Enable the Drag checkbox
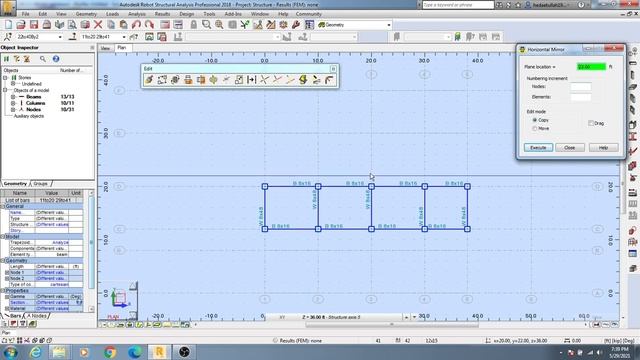The image size is (640, 360). point(591,123)
